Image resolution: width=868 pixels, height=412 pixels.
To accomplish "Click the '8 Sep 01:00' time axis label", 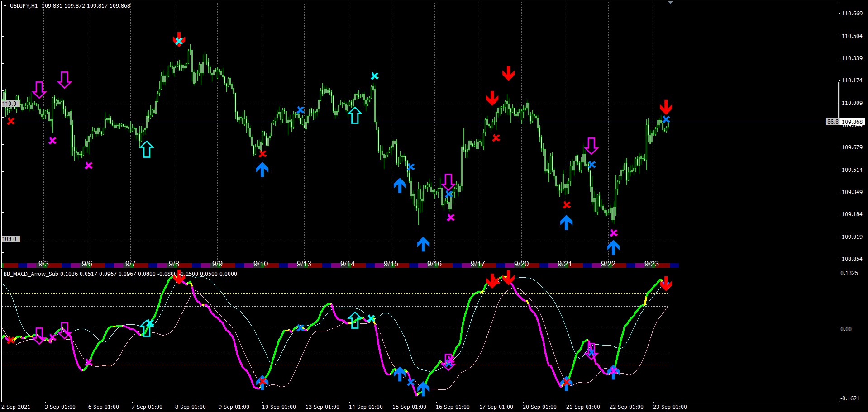I will pyautogui.click(x=191, y=407).
